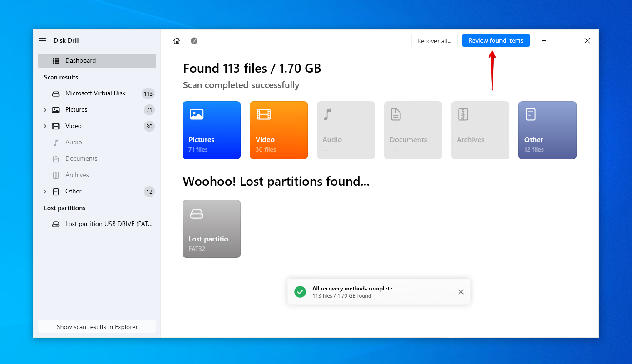
Task: Click the page icon next to Documents in sidebar
Action: point(56,159)
